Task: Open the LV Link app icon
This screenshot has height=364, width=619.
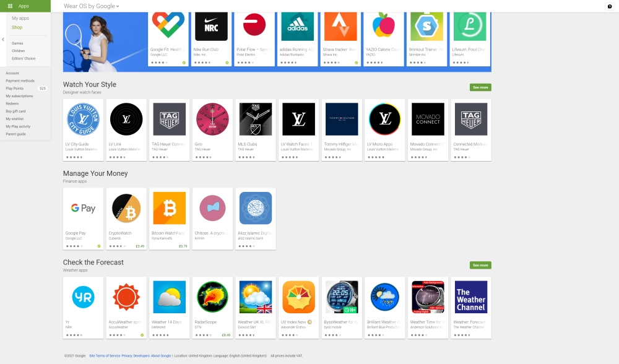Action: (x=126, y=119)
